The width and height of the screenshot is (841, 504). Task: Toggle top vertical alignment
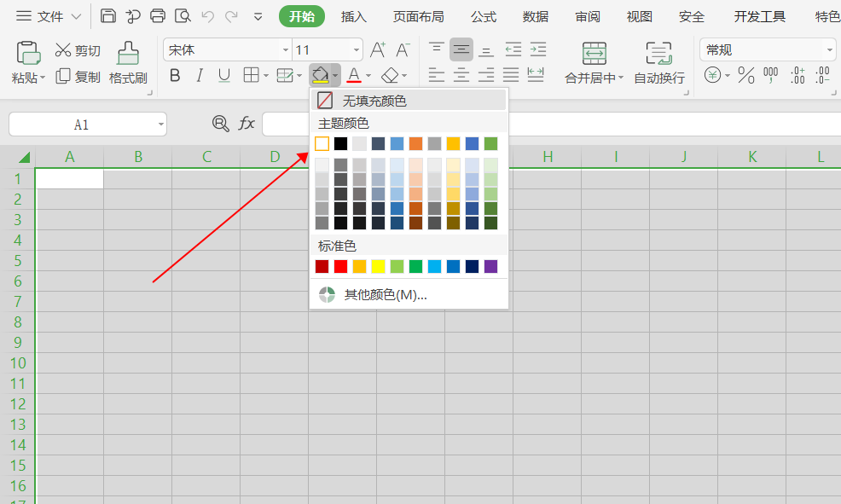click(436, 49)
